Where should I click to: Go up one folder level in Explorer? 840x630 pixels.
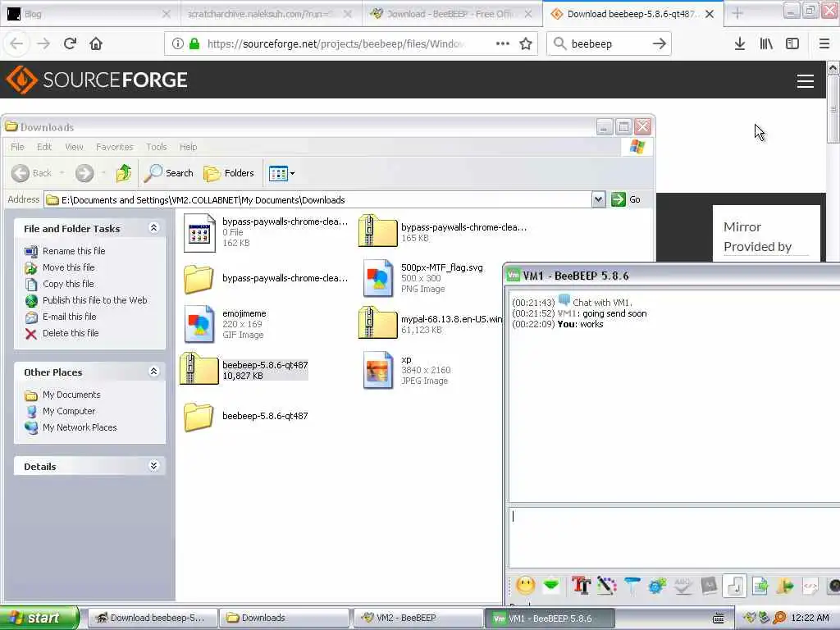(124, 173)
